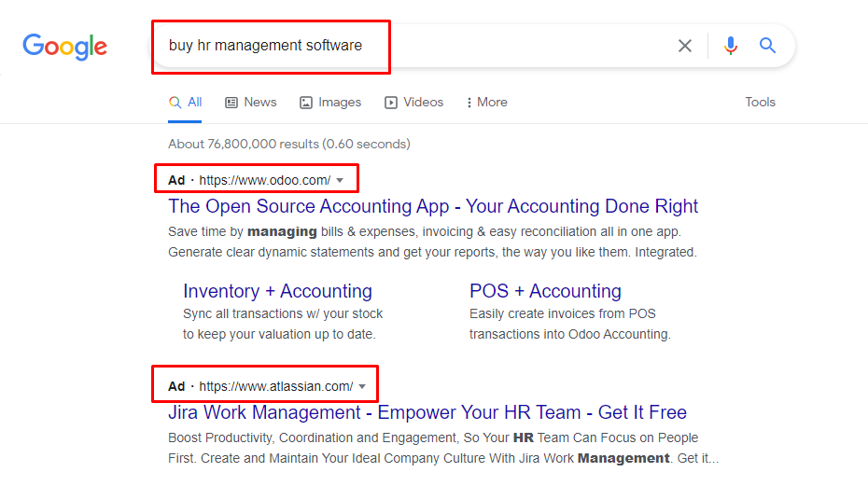Screen dimensions: 868x486
Task: Open Inventory + Accounting sitelink
Action: coord(277,291)
